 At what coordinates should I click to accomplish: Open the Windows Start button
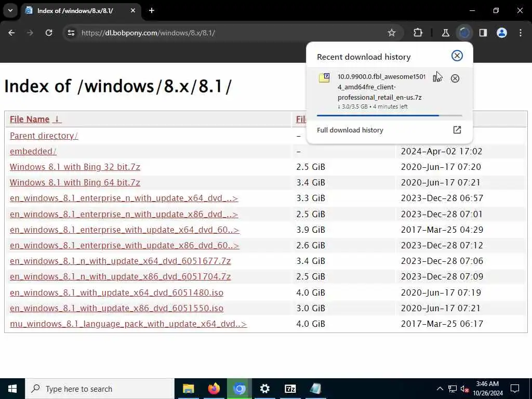[x=12, y=389]
